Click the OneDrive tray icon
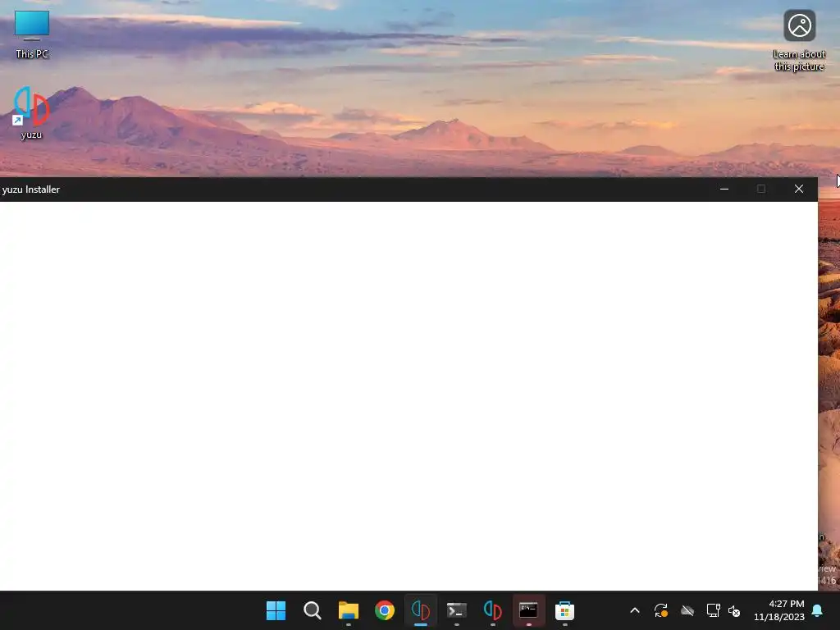The image size is (840, 630). pyautogui.click(x=687, y=610)
